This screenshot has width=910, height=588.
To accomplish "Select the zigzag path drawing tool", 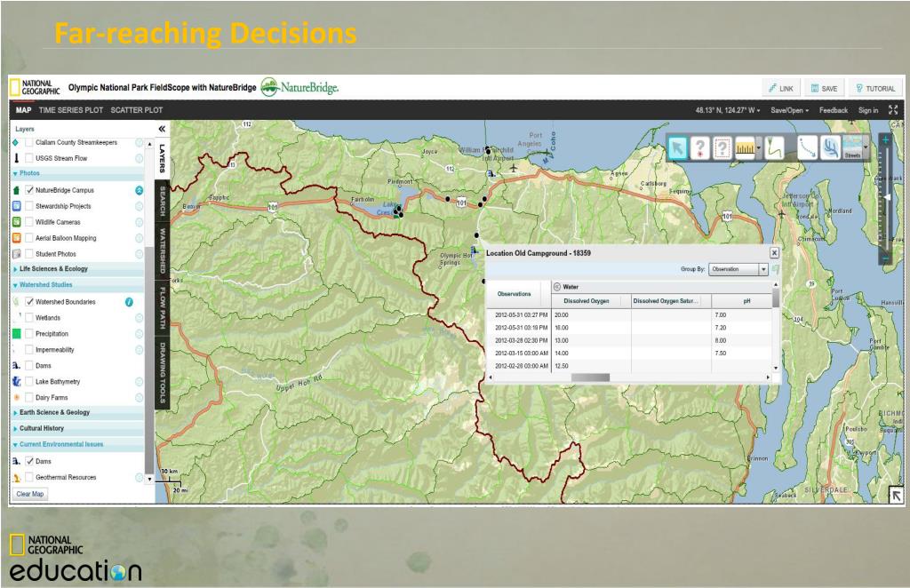I will coord(774,147).
